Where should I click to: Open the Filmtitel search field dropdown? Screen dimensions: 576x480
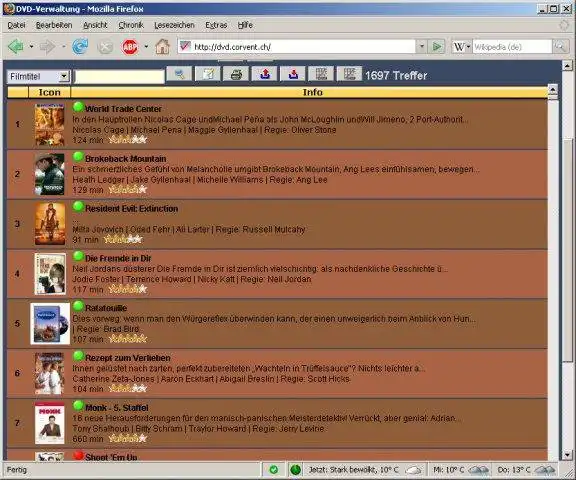point(64,76)
